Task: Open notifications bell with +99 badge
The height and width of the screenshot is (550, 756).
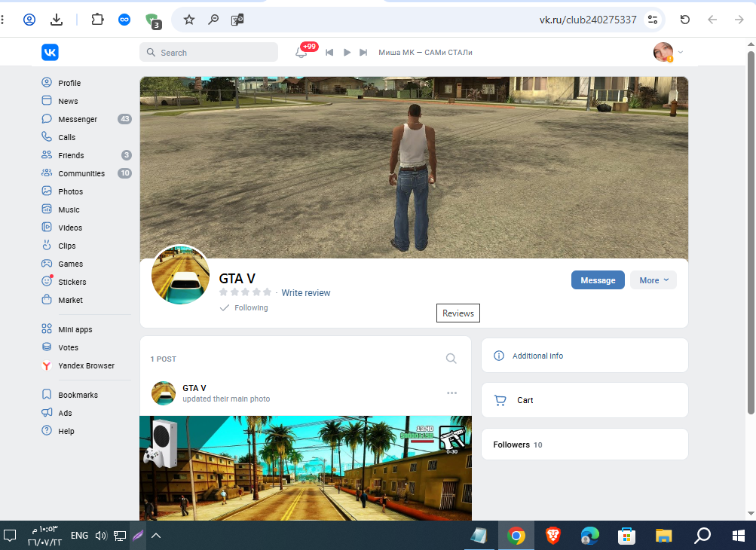Action: (301, 52)
